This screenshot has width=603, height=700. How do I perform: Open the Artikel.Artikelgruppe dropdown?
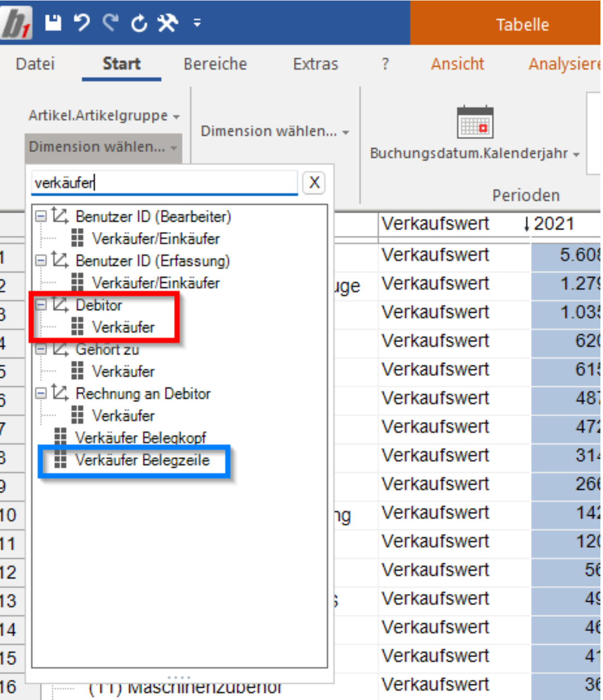tap(104, 115)
